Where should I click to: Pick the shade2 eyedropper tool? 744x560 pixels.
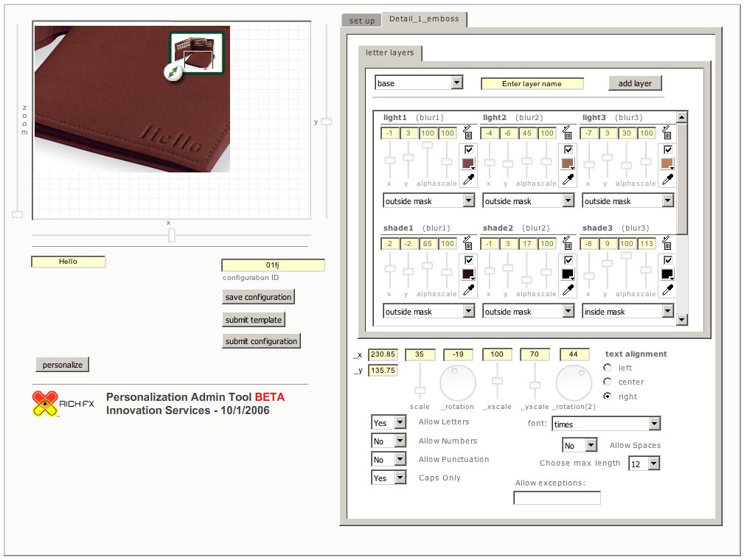point(569,290)
